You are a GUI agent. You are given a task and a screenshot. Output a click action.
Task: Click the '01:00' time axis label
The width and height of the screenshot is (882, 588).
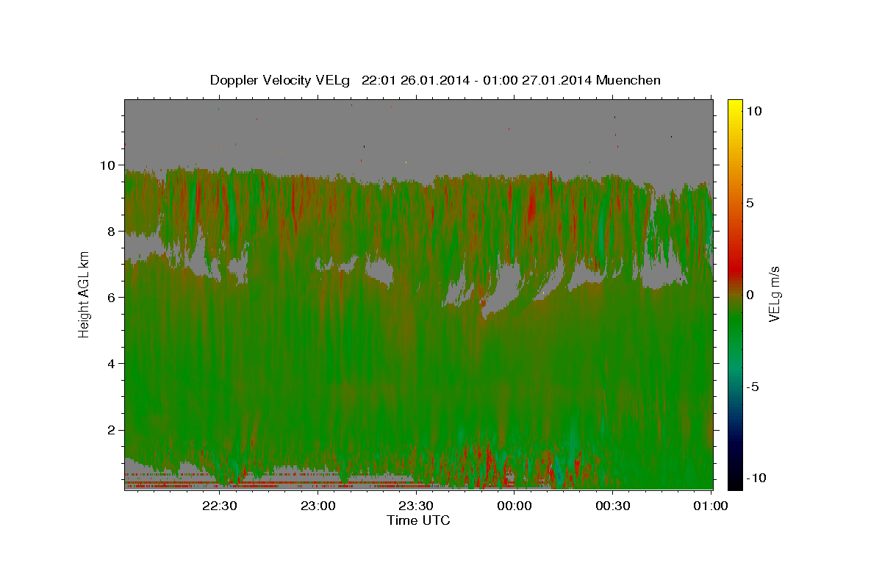711,506
